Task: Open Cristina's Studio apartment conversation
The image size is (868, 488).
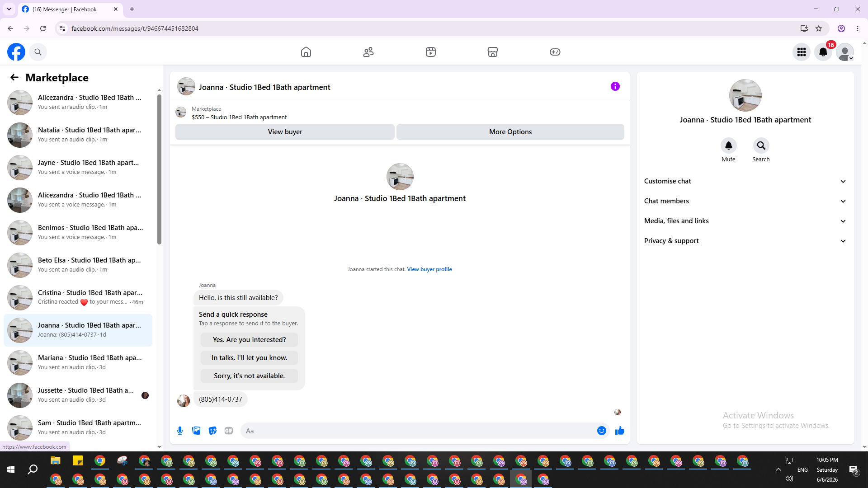Action: click(78, 298)
